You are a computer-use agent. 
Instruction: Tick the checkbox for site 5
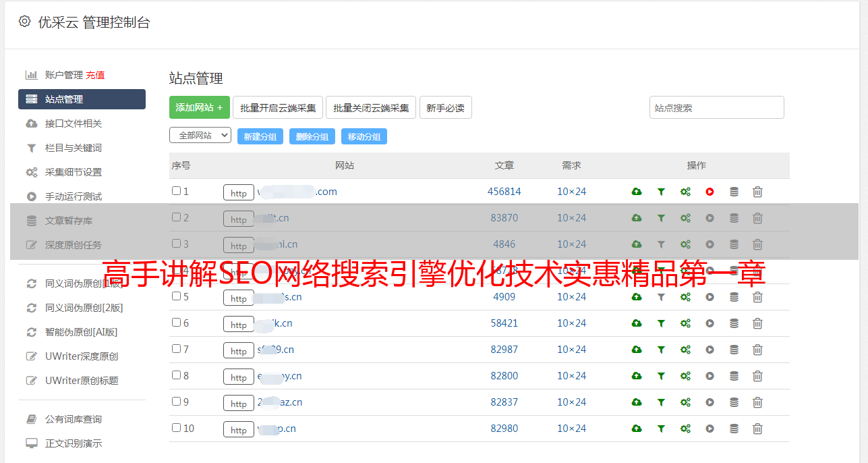tap(176, 296)
